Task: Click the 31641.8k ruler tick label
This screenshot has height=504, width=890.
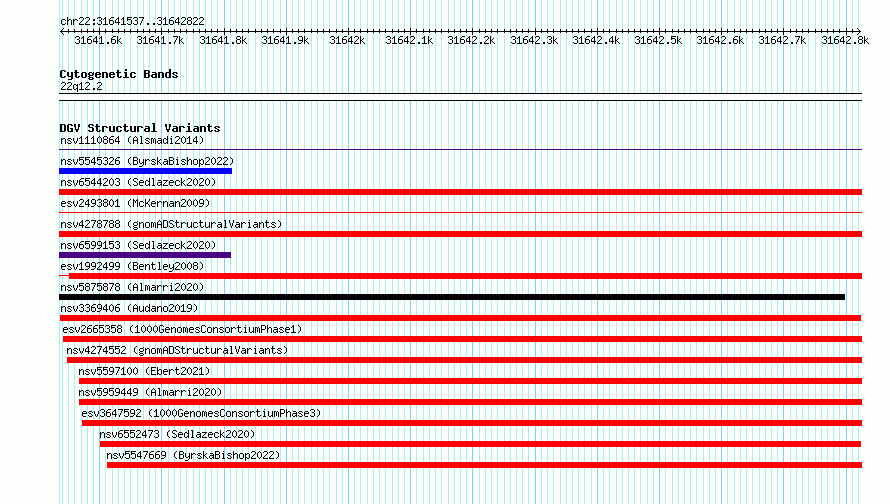Action: [x=223, y=40]
